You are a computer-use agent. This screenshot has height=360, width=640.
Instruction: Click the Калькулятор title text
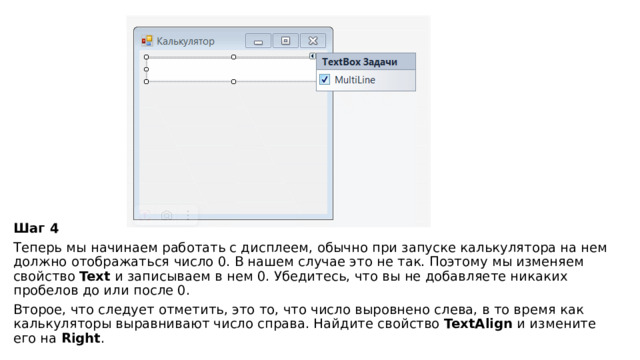point(185,41)
